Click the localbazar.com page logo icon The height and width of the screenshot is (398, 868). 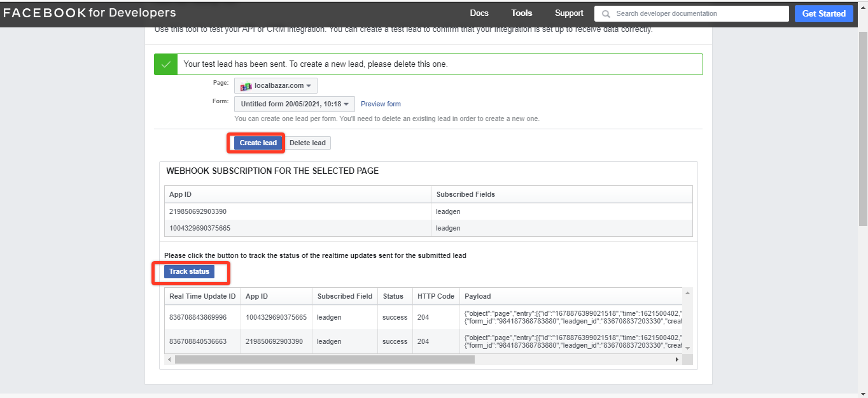coord(246,86)
